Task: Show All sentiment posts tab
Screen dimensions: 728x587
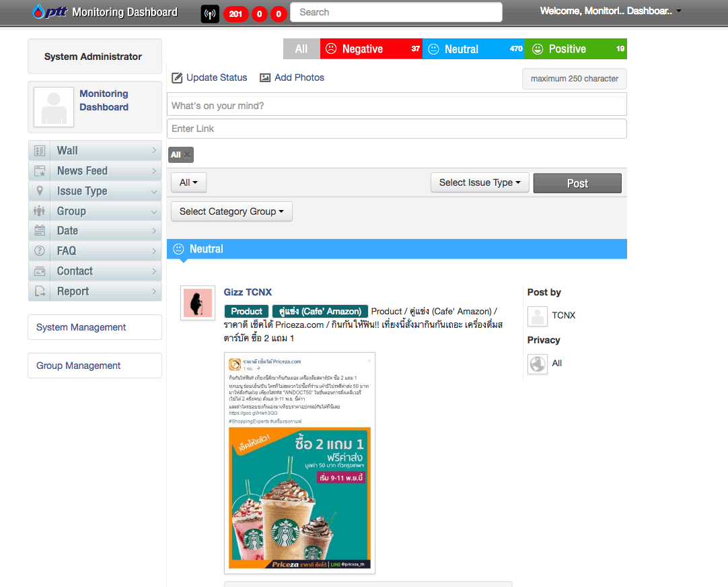Action: [301, 48]
